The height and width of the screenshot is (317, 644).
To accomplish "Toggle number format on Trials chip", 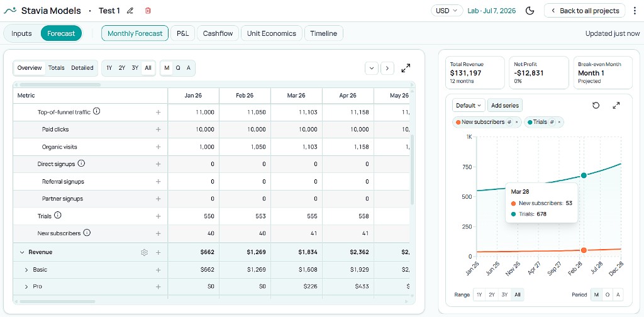I will (x=552, y=122).
